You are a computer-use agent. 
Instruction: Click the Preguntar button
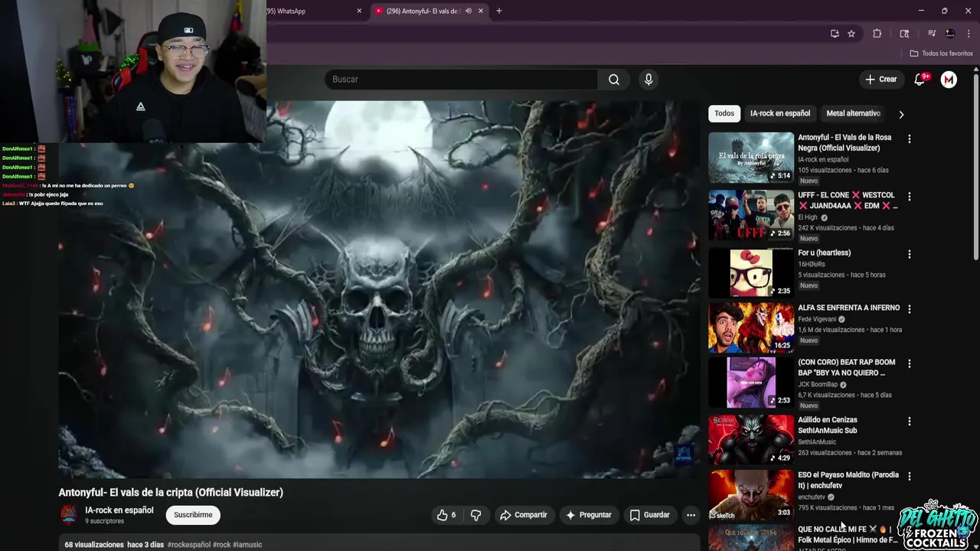coord(588,515)
